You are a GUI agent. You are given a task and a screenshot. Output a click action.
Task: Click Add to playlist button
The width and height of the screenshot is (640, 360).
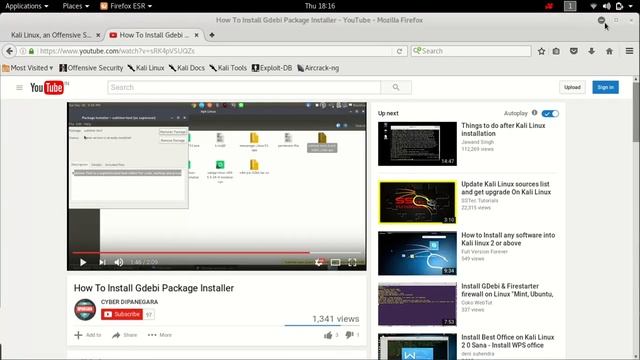coord(88,335)
